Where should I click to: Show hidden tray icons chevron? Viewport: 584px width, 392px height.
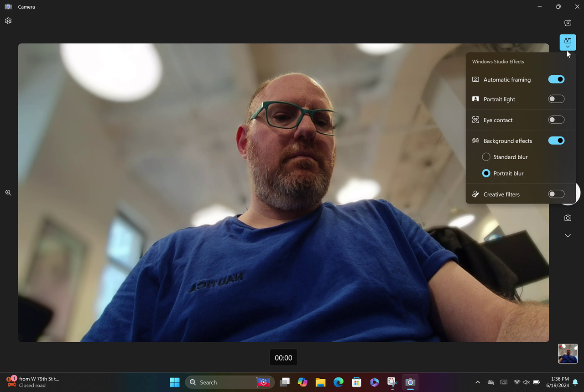point(478,382)
